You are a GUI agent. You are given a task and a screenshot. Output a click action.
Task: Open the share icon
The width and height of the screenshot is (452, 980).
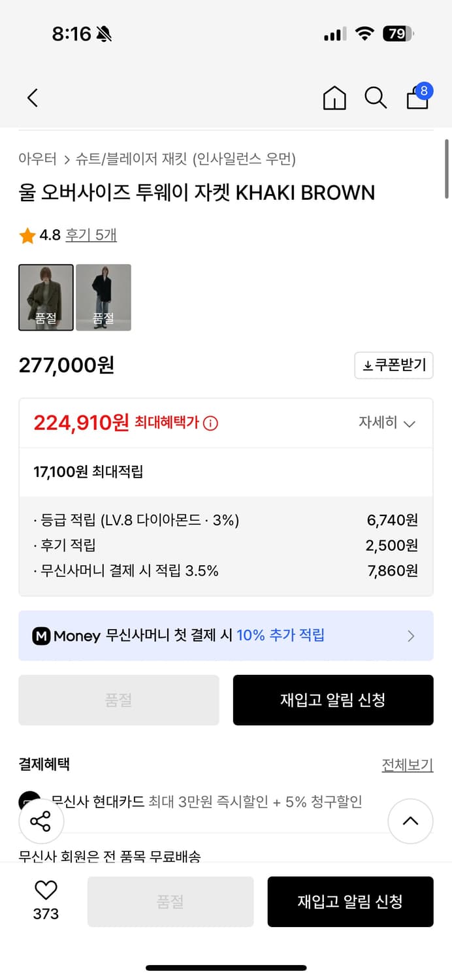[40, 821]
